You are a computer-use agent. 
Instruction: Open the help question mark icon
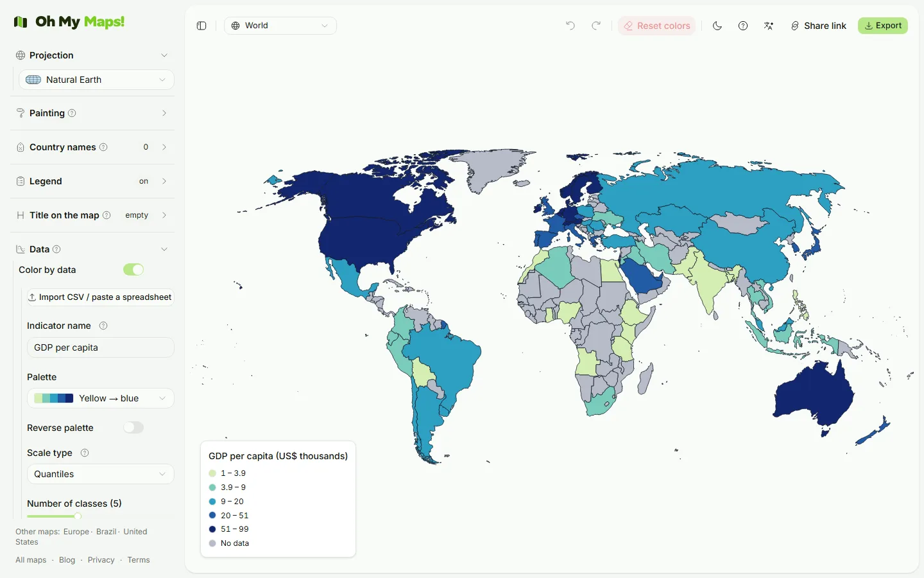[743, 26]
